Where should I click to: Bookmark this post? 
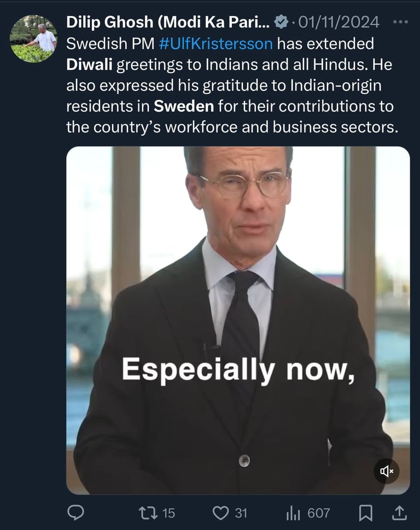pyautogui.click(x=365, y=512)
